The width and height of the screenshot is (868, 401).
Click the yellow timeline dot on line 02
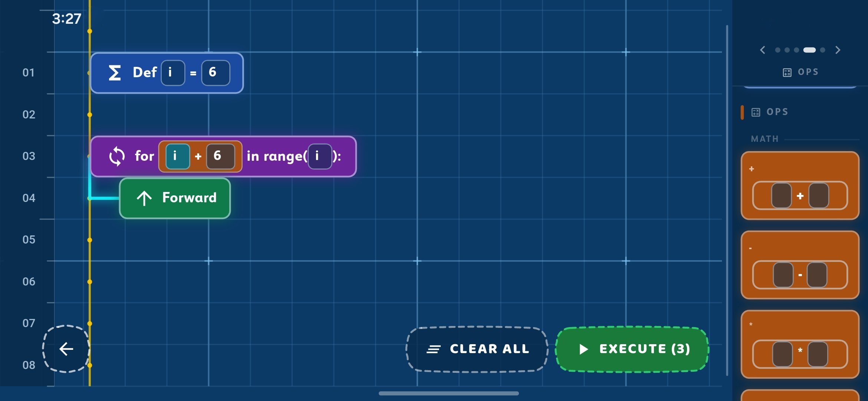[90, 115]
